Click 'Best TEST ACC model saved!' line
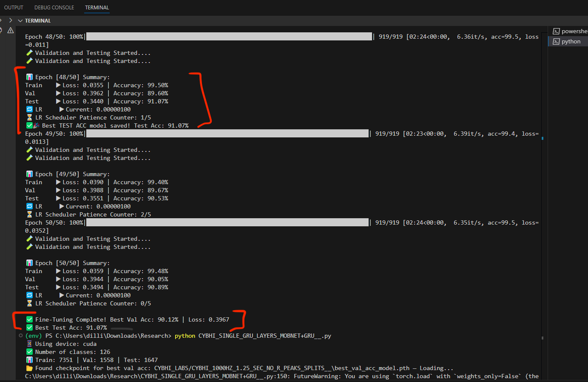Viewport: 588px width, 382px height. (x=107, y=126)
